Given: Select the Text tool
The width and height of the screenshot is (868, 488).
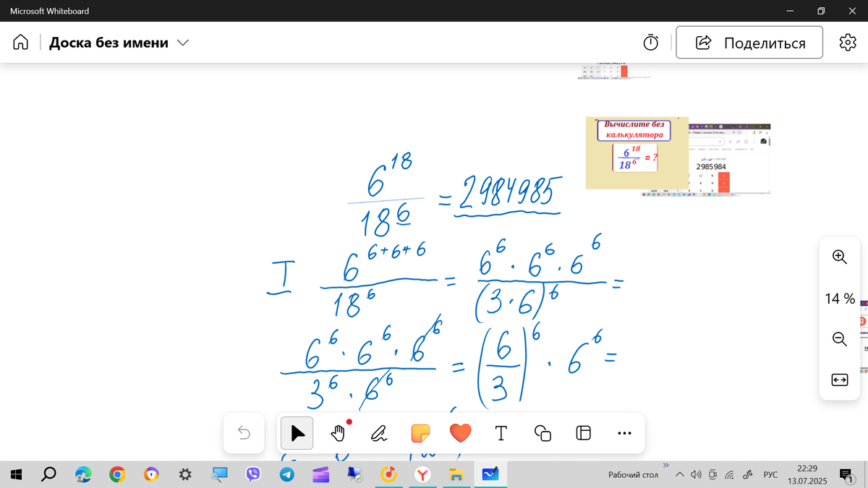Looking at the screenshot, I should click(501, 433).
